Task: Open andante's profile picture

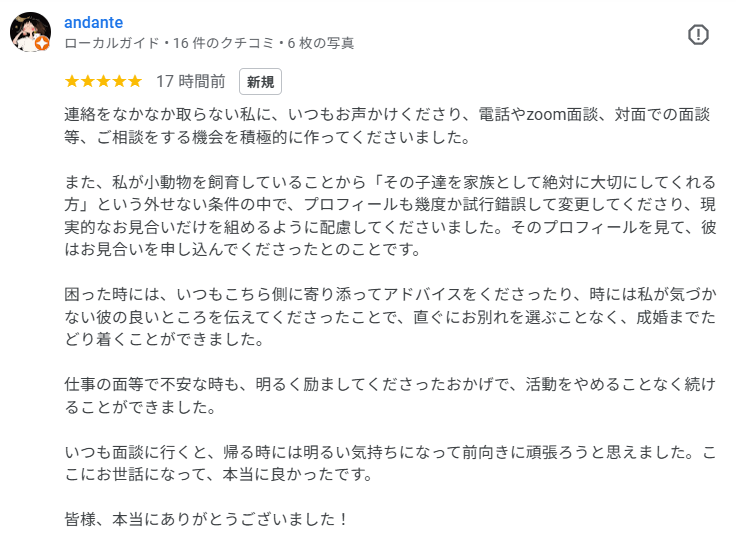Action: point(31,32)
